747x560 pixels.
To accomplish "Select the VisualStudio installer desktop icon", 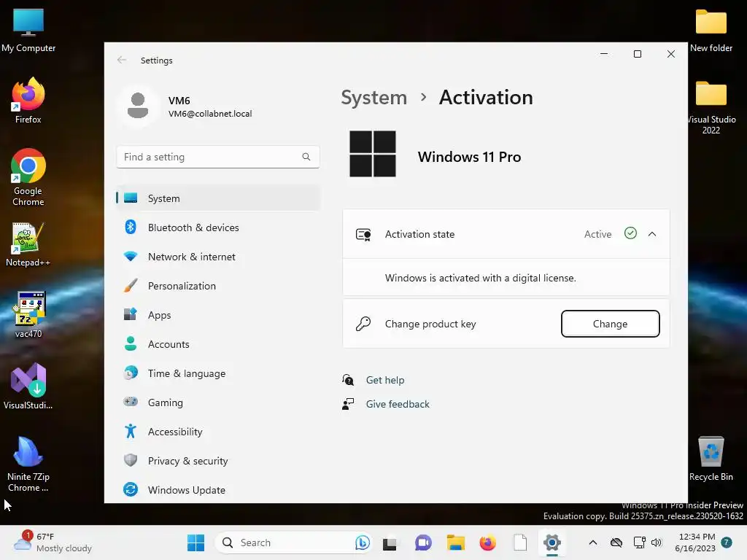I will pyautogui.click(x=28, y=386).
